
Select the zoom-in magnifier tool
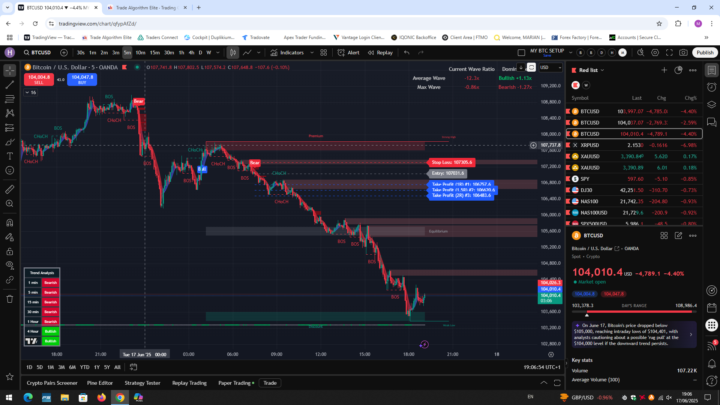(10, 203)
